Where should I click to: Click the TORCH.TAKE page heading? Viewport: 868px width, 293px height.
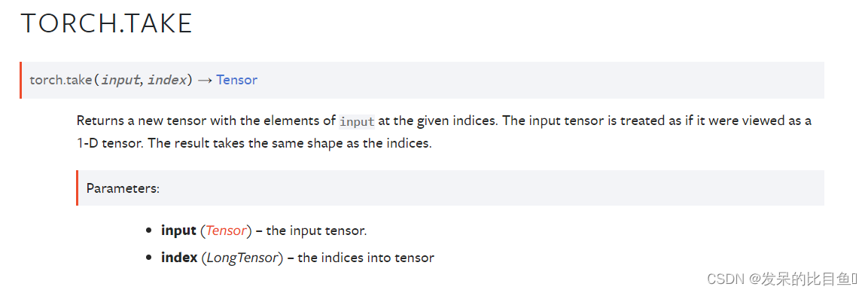(106, 24)
